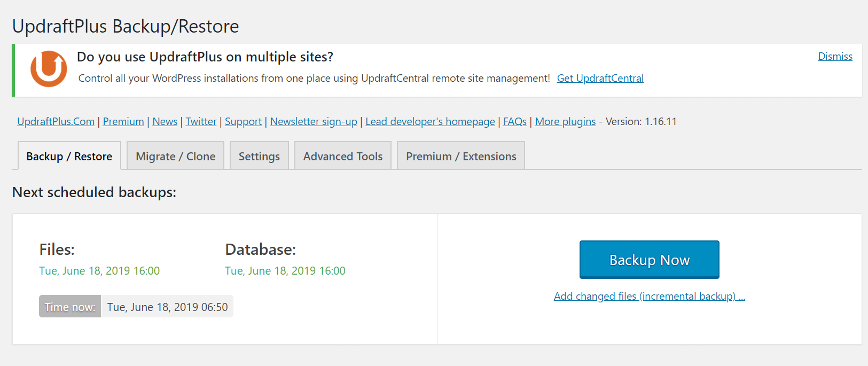The height and width of the screenshot is (366, 868).
Task: Open the Support link
Action: pos(243,121)
